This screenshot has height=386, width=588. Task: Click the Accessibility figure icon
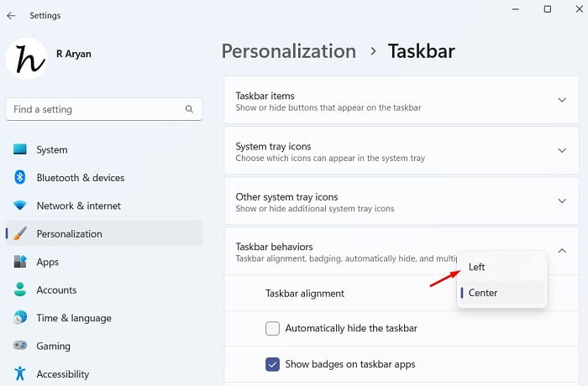(x=20, y=373)
